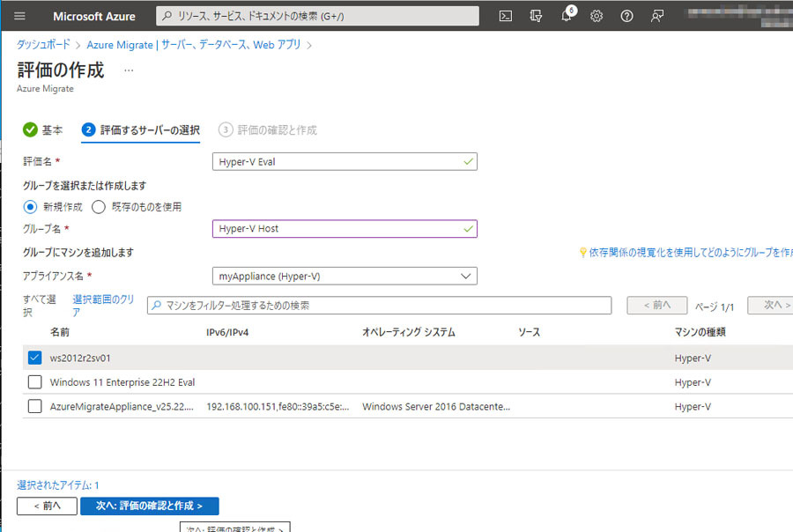Check the Windows 11 Enterprise 22H2 Eval row

34,381
